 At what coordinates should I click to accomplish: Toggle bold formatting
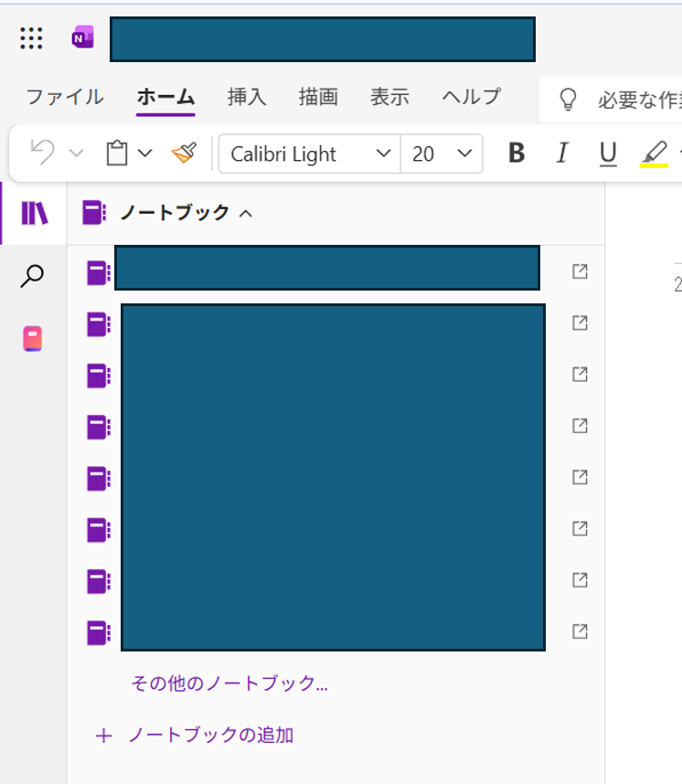[517, 153]
